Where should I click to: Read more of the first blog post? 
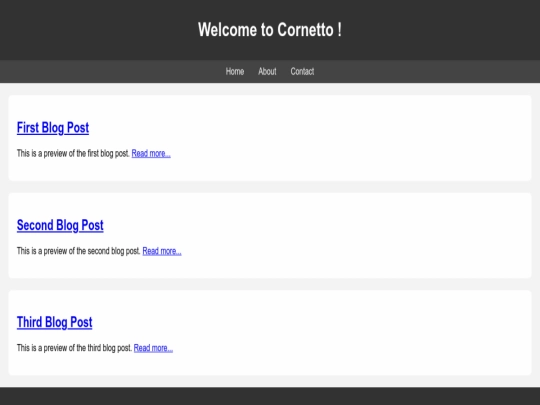click(151, 153)
